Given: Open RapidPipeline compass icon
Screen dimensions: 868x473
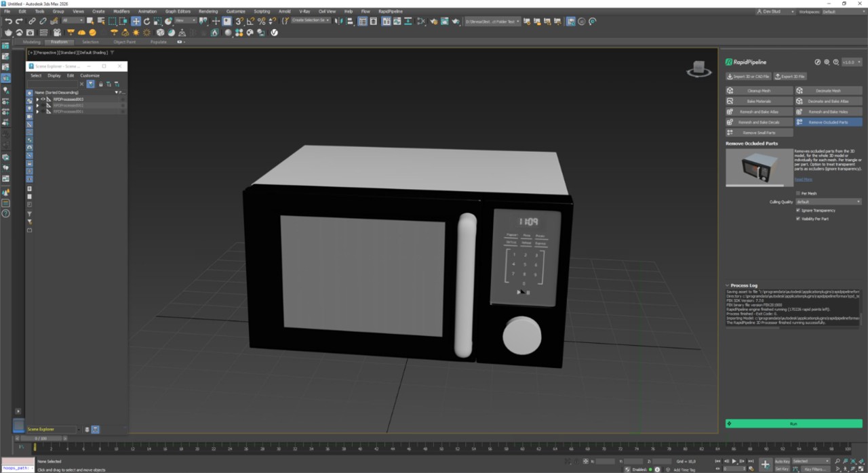Looking at the screenshot, I should [818, 62].
